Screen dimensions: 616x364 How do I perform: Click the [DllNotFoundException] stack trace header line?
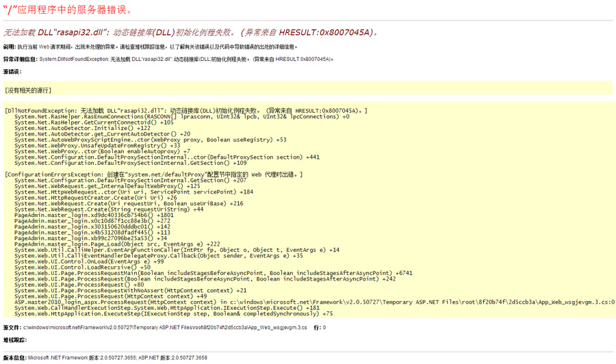(x=185, y=111)
